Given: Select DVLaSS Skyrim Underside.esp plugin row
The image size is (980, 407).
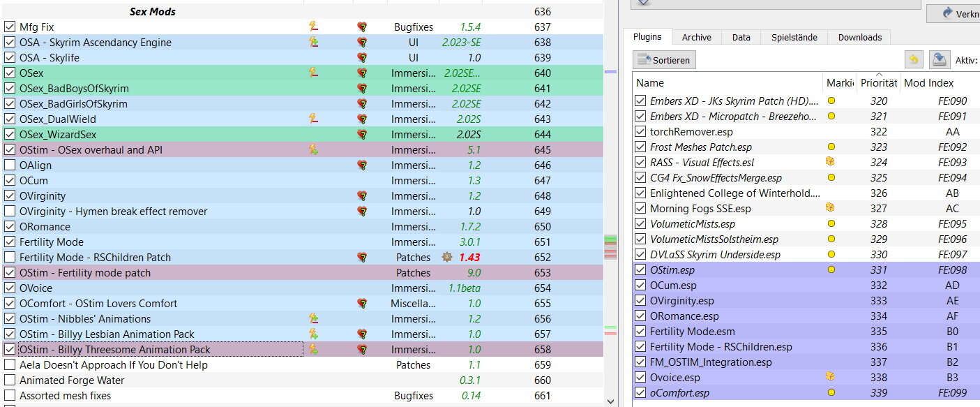Looking at the screenshot, I should click(x=806, y=255).
